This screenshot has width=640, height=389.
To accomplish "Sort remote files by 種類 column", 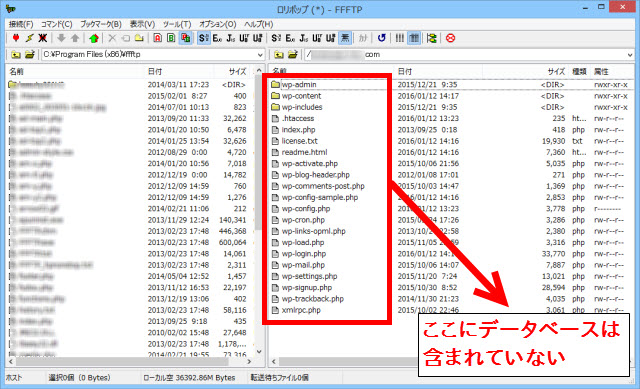I will (x=579, y=71).
